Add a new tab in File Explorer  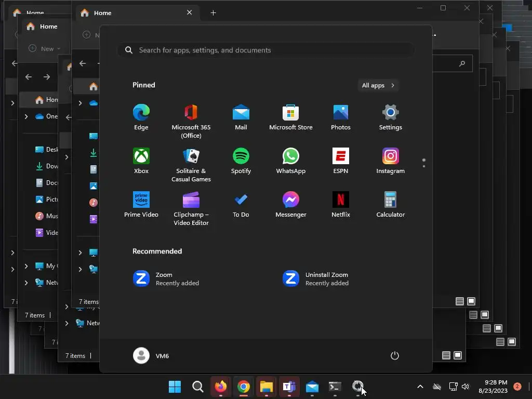pyautogui.click(x=213, y=13)
